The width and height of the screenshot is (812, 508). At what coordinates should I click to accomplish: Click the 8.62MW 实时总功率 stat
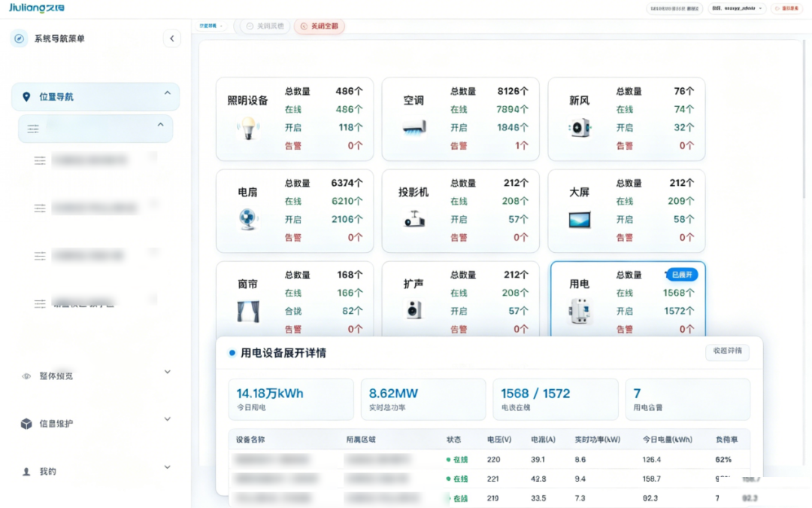tap(423, 399)
